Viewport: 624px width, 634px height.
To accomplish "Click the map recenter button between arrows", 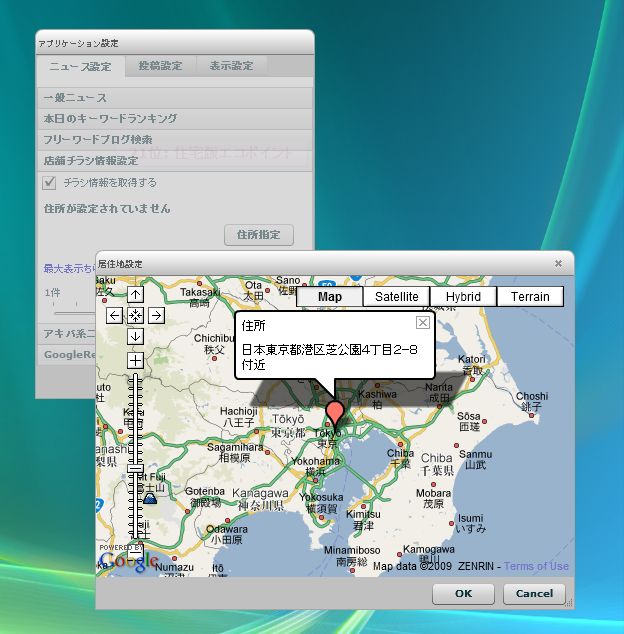I will [135, 315].
